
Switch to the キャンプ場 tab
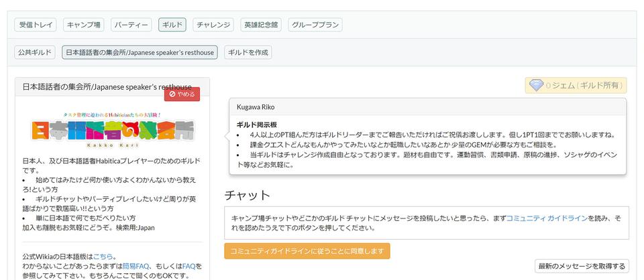[83, 25]
